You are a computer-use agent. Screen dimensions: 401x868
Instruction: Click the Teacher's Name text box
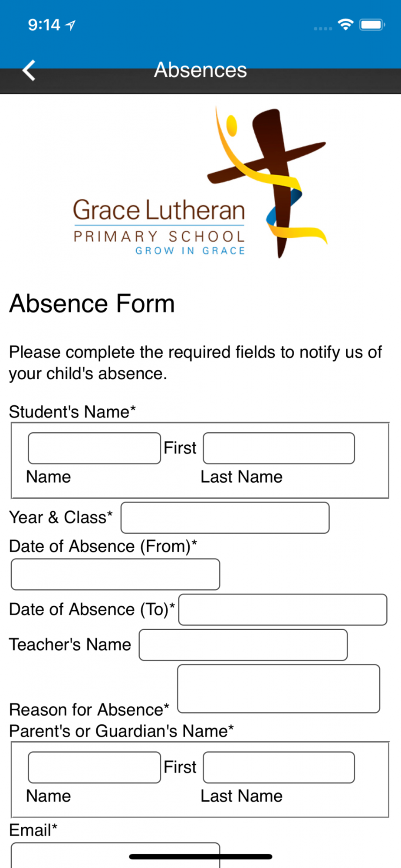[x=243, y=645]
